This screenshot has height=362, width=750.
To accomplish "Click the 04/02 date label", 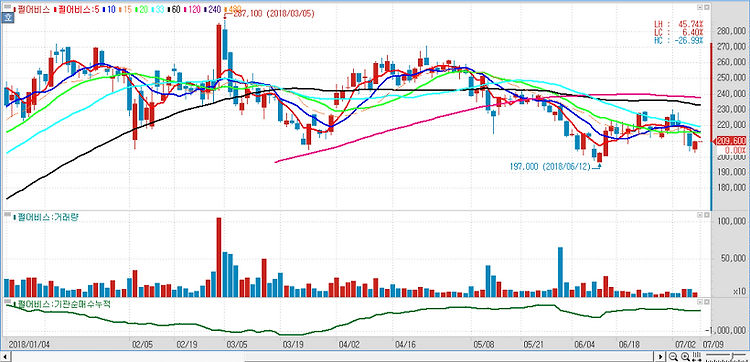I will 349,344.
